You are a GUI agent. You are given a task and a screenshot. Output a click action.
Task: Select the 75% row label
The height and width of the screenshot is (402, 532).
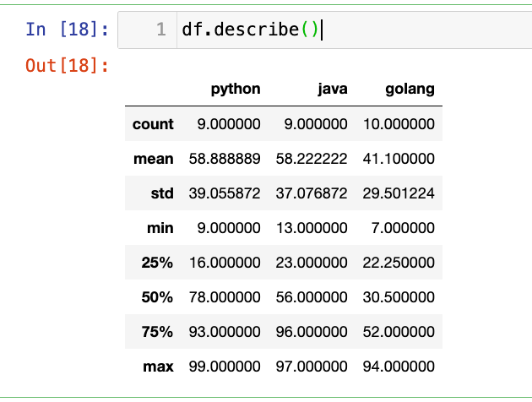[157, 332]
